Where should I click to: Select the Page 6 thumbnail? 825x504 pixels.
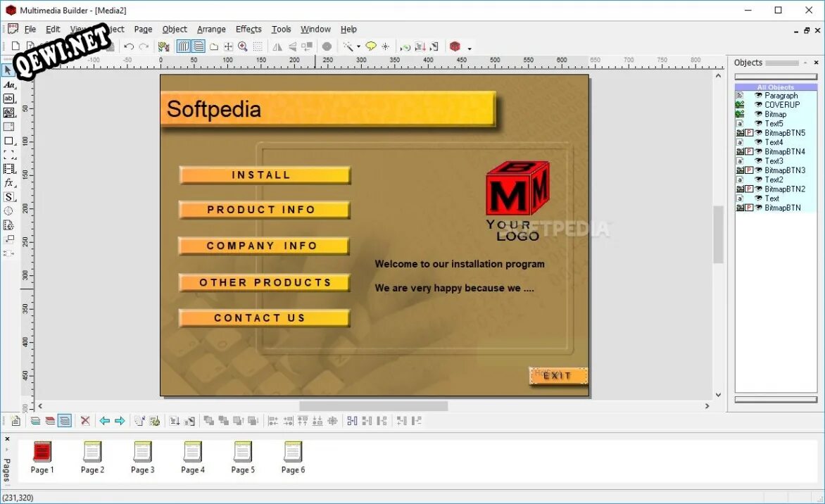click(x=293, y=458)
